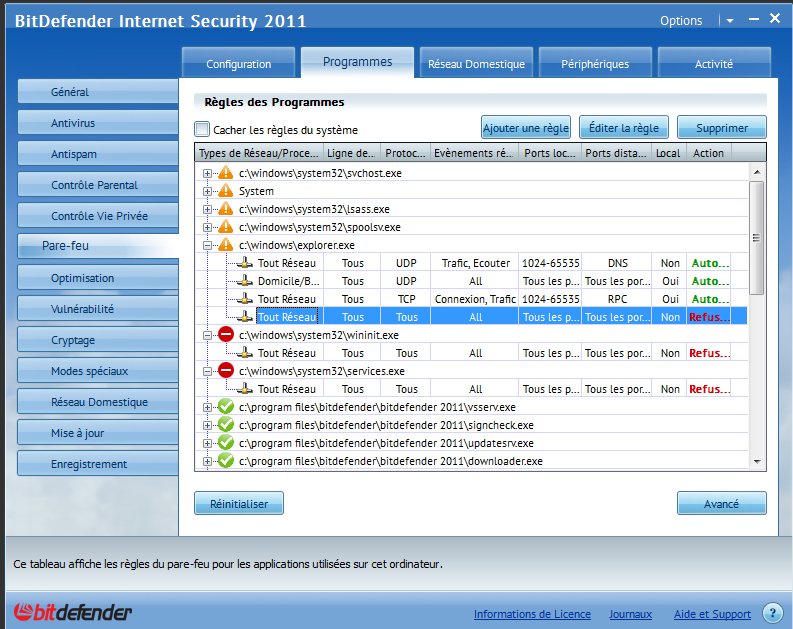Screen dimensions: 793x629
Task: Select the Programmes tab
Action: [358, 62]
